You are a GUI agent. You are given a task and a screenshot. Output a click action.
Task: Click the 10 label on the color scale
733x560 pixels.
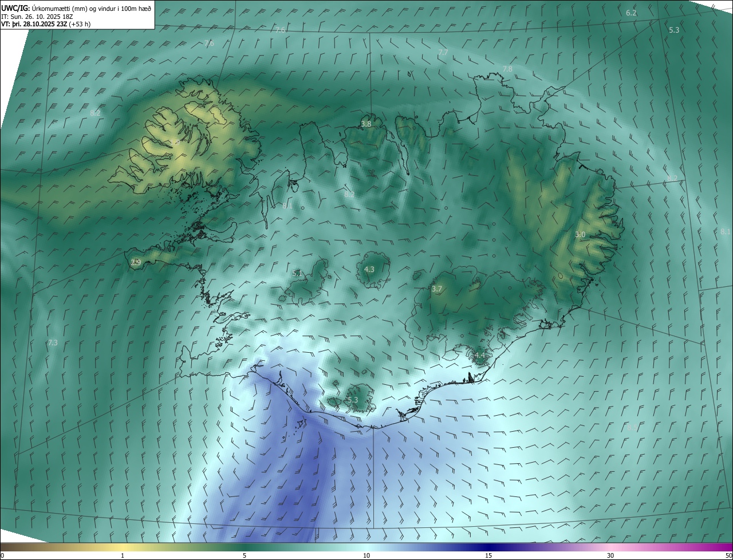pyautogui.click(x=366, y=556)
